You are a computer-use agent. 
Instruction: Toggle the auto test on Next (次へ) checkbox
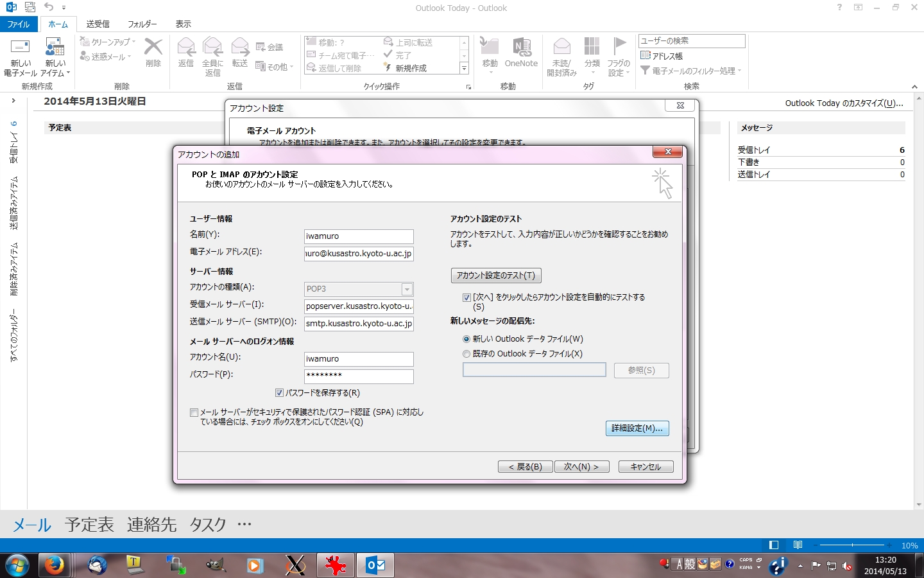(x=466, y=297)
